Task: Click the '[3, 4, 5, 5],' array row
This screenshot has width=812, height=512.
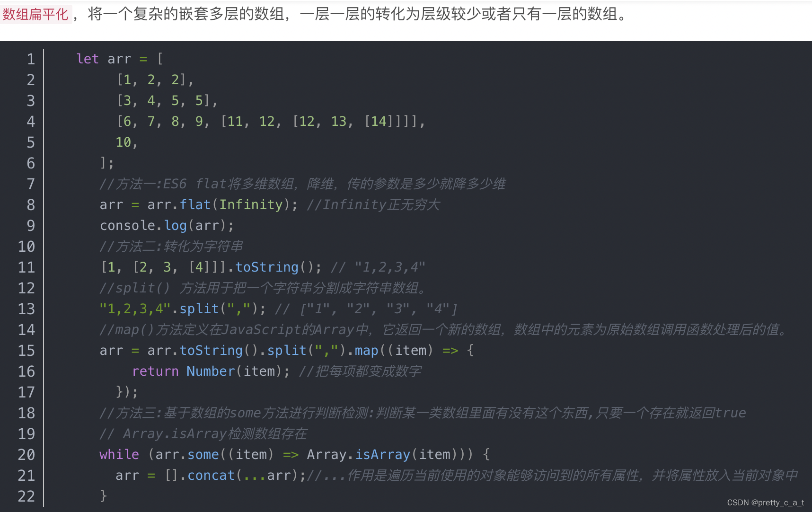Action: coord(167,101)
